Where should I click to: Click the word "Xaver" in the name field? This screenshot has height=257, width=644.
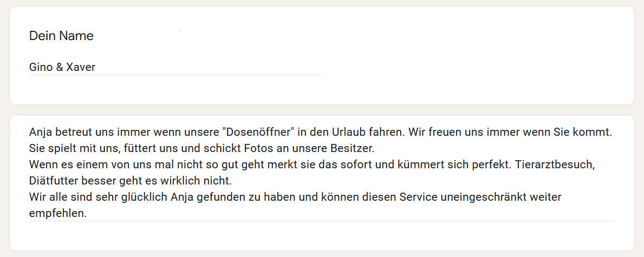[x=81, y=68]
